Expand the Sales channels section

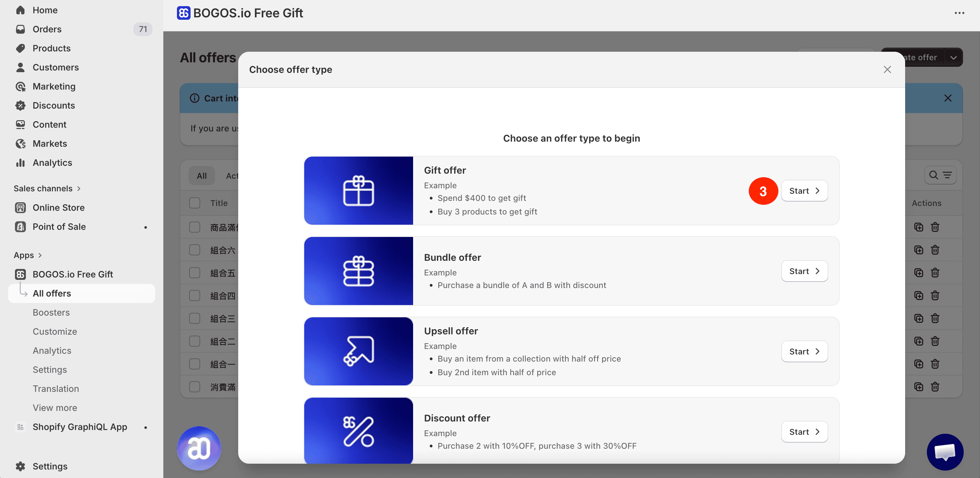point(47,188)
